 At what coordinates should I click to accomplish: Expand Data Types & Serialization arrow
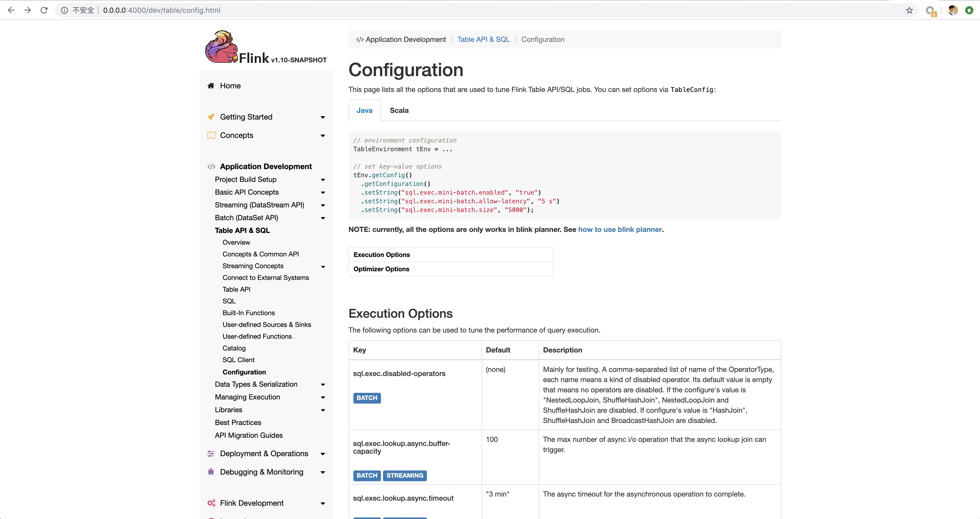322,385
